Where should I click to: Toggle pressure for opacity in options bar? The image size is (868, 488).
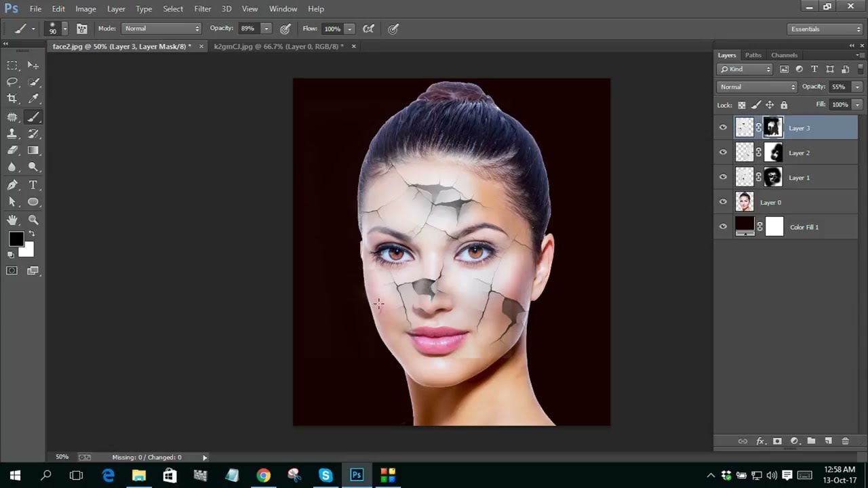285,29
